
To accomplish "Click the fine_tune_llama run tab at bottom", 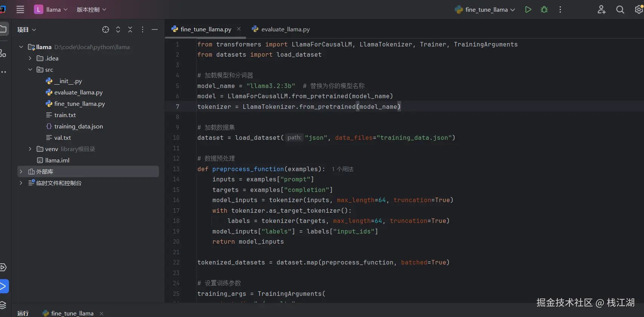I will click(72, 313).
